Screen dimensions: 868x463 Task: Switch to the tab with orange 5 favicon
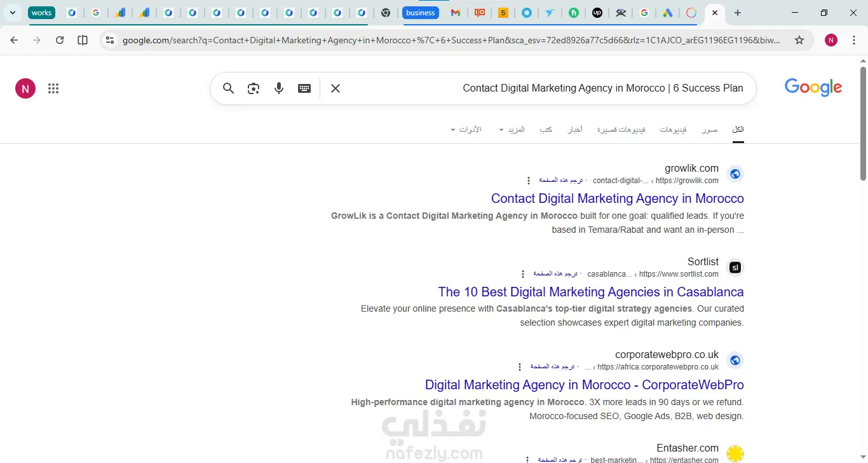(503, 13)
